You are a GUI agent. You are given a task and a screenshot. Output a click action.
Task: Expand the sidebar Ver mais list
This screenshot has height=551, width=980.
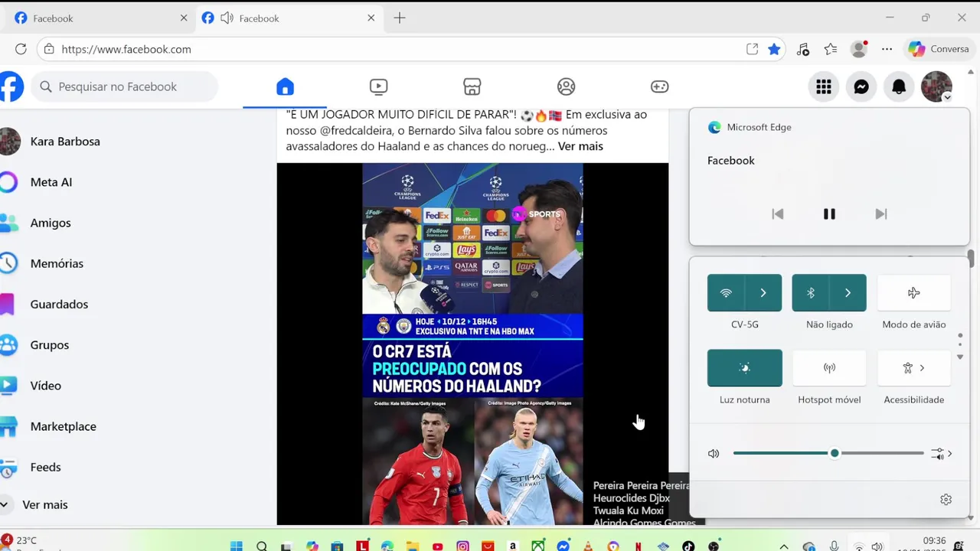[x=44, y=504]
